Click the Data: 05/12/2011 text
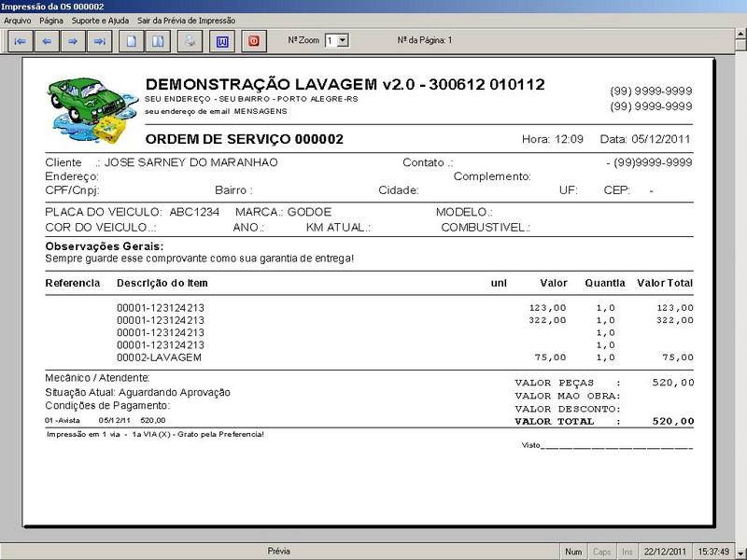Viewport: 747px width, 560px height. pyautogui.click(x=645, y=139)
